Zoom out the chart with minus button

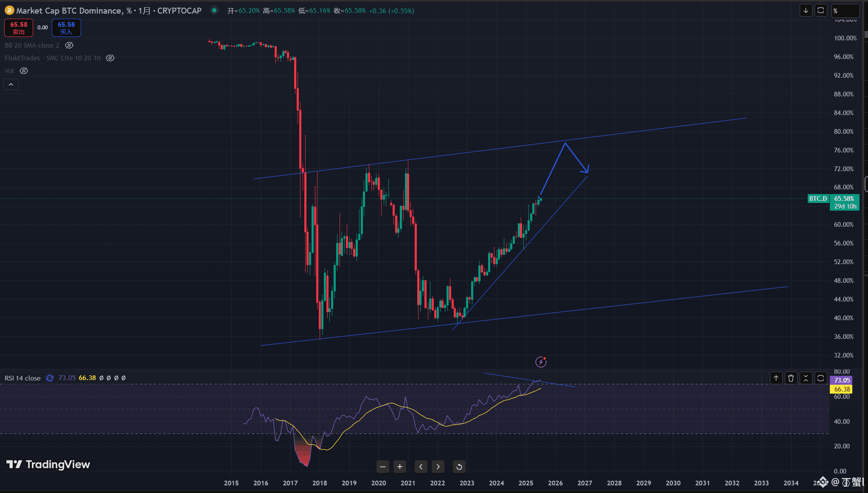[x=383, y=467]
